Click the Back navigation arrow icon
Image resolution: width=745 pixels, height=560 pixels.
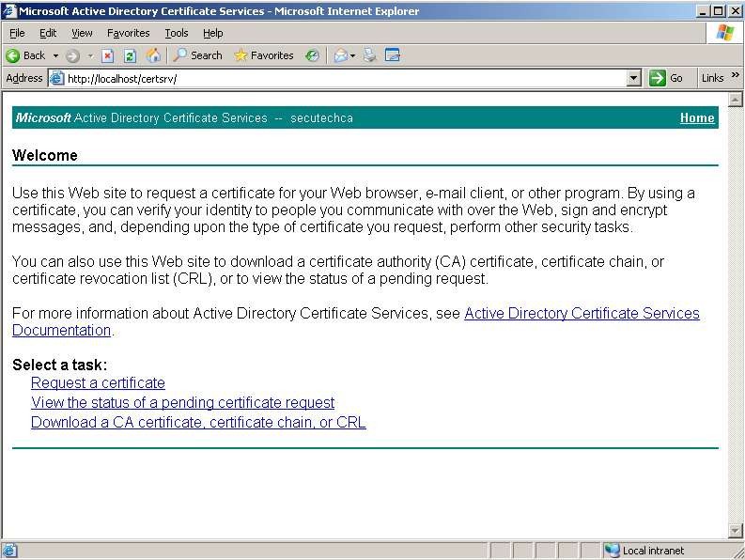click(x=13, y=55)
